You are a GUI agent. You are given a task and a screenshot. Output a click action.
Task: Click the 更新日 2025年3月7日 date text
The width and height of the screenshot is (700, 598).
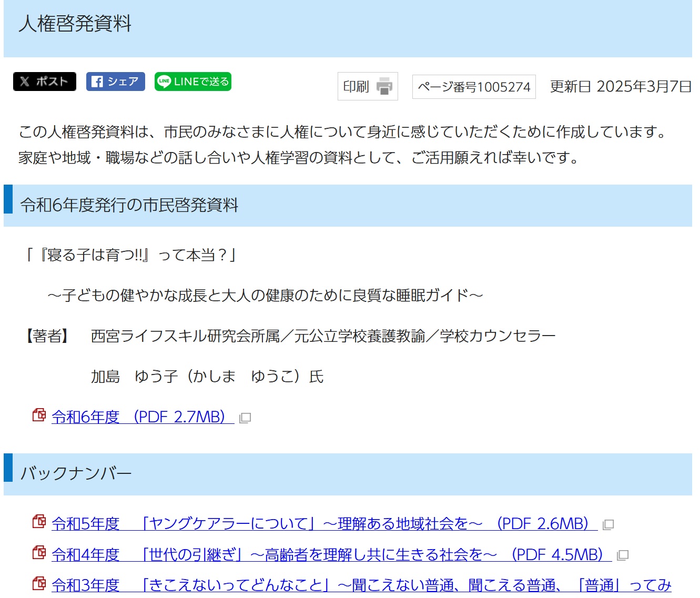point(620,87)
